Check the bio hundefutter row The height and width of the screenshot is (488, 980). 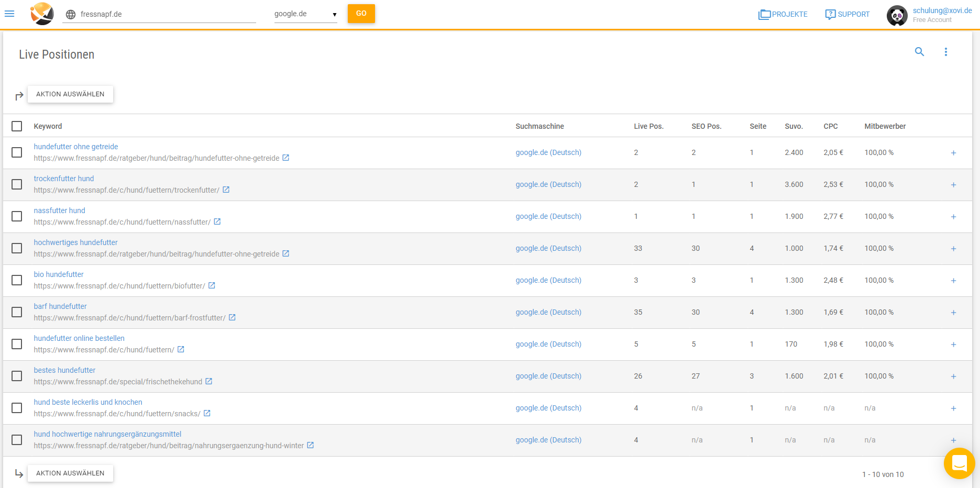17,280
